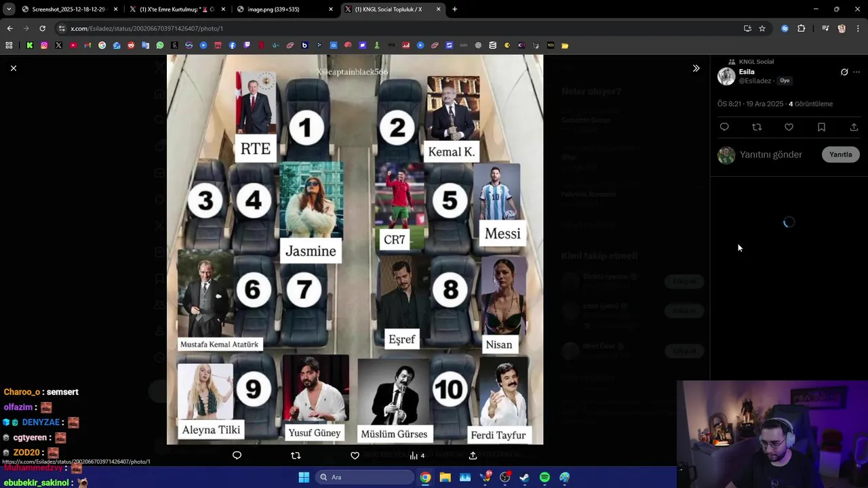This screenshot has height=488, width=868.
Task: Open the WhatsApp bookmark
Action: pyautogui.click(x=160, y=45)
